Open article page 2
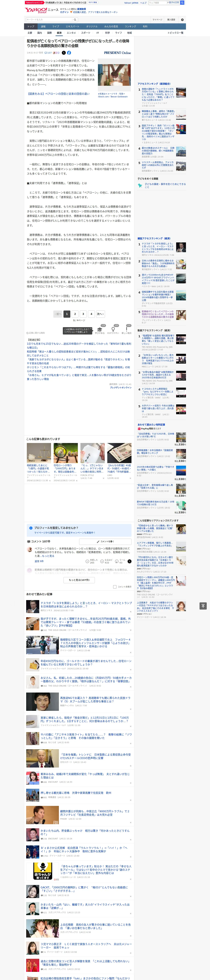The height and width of the screenshot is (980, 210). [x=75, y=314]
